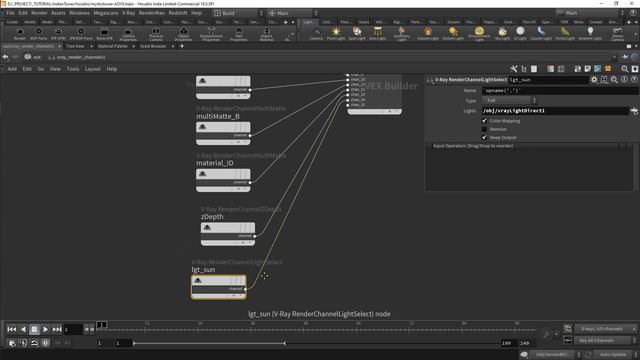640x360 pixels.
Task: Enable the Denoise checkbox
Action: [x=484, y=129]
